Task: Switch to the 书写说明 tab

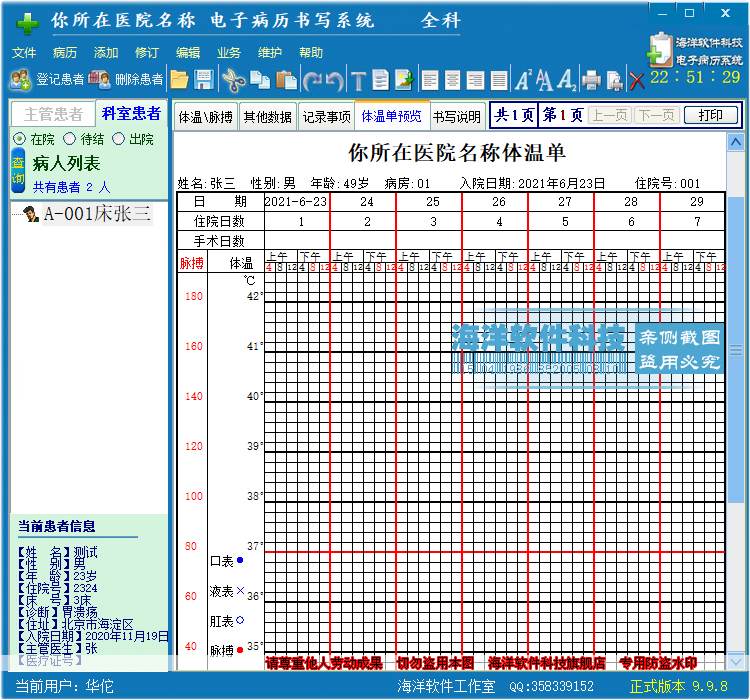Action: tap(457, 116)
